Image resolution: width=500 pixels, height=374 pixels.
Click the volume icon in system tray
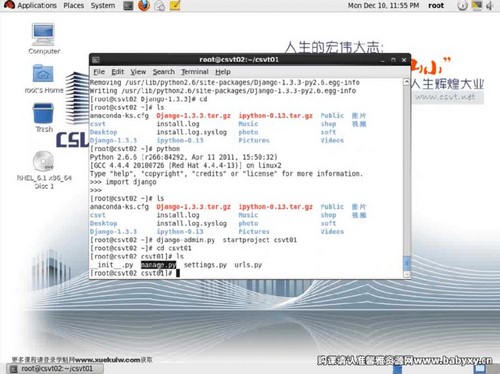pos(490,6)
